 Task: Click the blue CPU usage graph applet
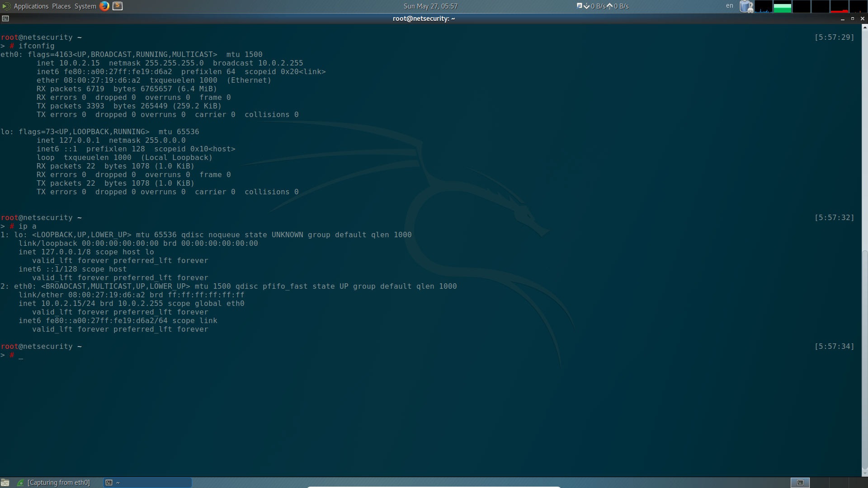pos(764,6)
